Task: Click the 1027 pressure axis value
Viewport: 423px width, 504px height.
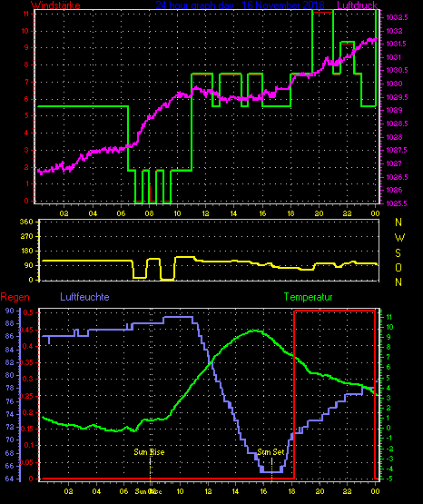Action: 394,163
